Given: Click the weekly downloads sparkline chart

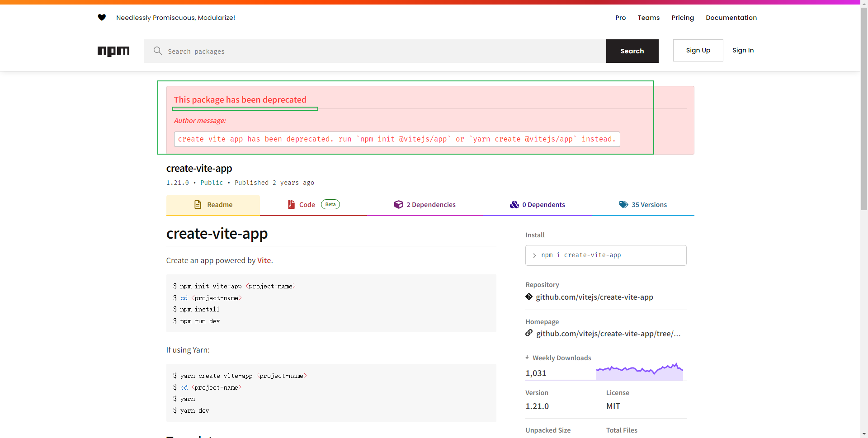Looking at the screenshot, I should click(x=639, y=372).
